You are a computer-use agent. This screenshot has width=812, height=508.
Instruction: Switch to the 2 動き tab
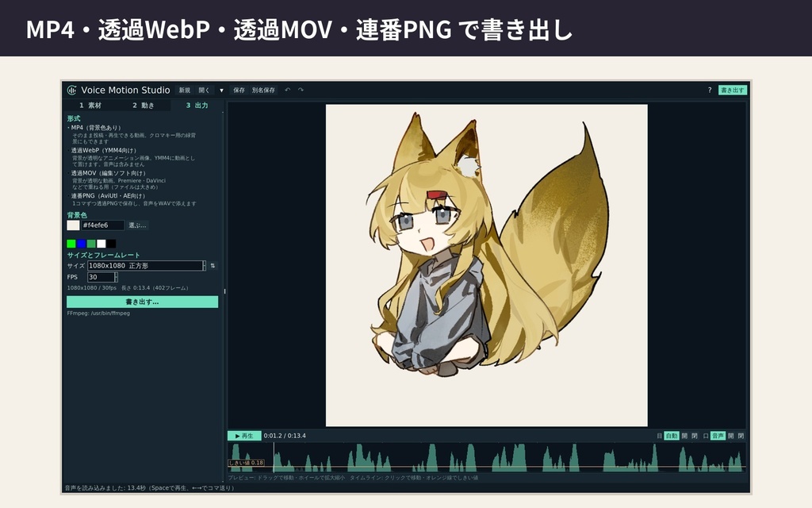click(144, 106)
